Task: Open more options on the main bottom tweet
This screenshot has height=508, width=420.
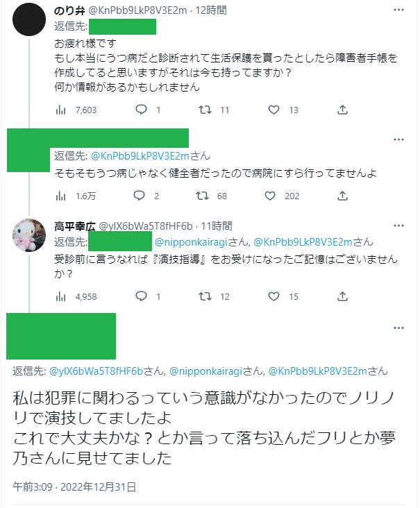Action: pos(398,326)
